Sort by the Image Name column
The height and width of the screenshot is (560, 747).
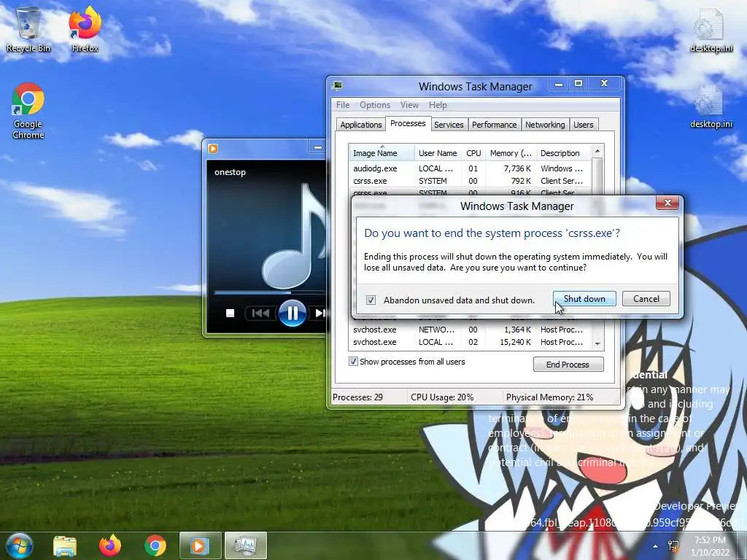tap(381, 153)
